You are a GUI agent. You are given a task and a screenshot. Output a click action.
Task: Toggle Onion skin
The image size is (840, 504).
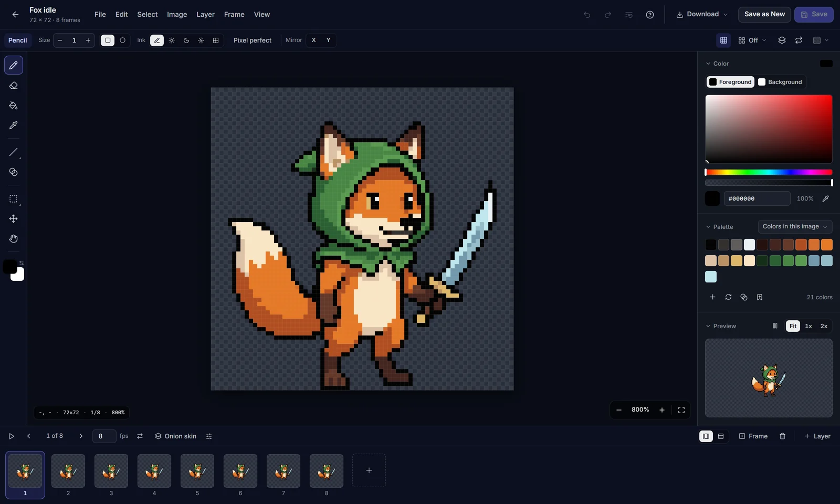175,436
